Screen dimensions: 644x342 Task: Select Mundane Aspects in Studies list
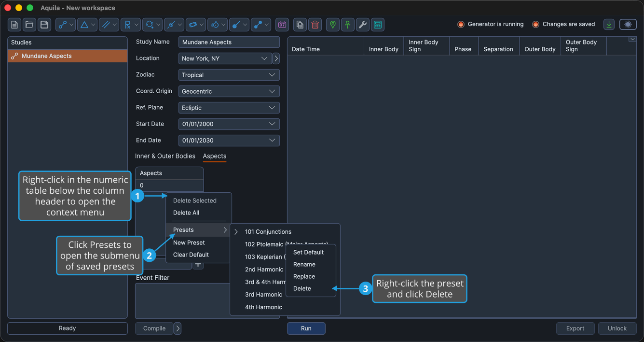[68, 56]
